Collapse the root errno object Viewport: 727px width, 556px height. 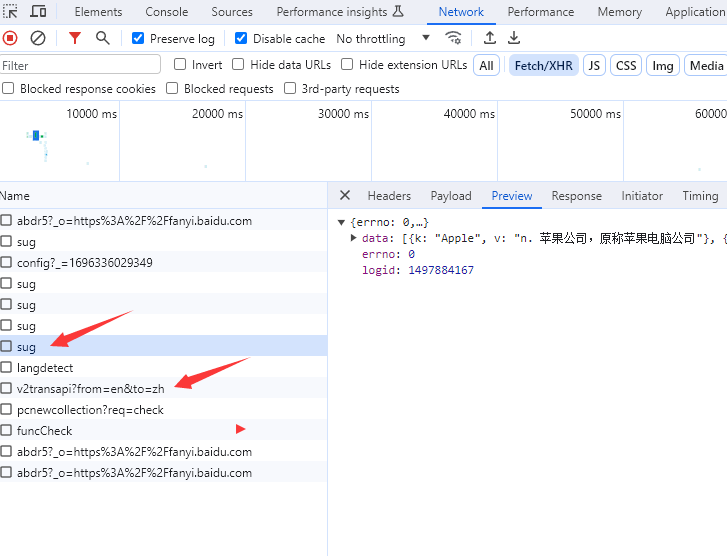[342, 222]
